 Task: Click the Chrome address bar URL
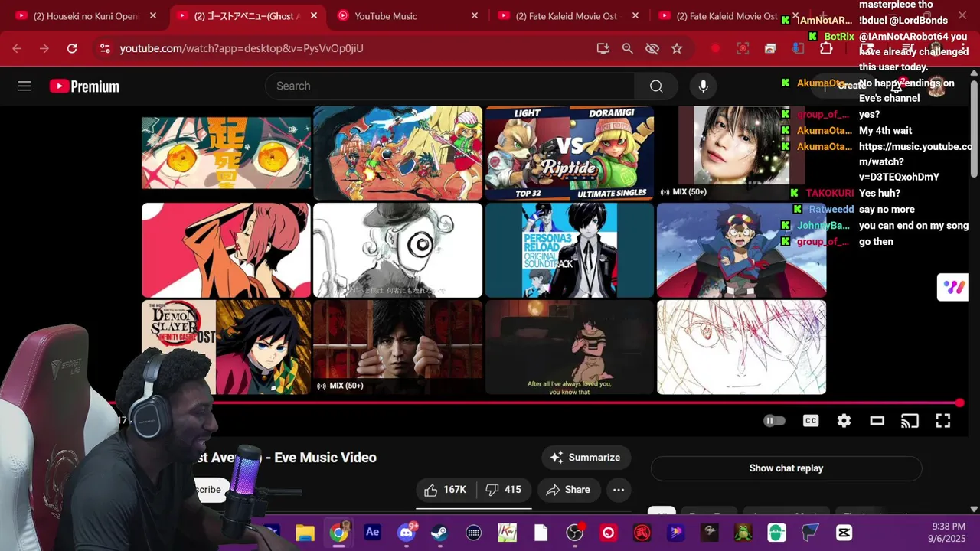click(242, 48)
